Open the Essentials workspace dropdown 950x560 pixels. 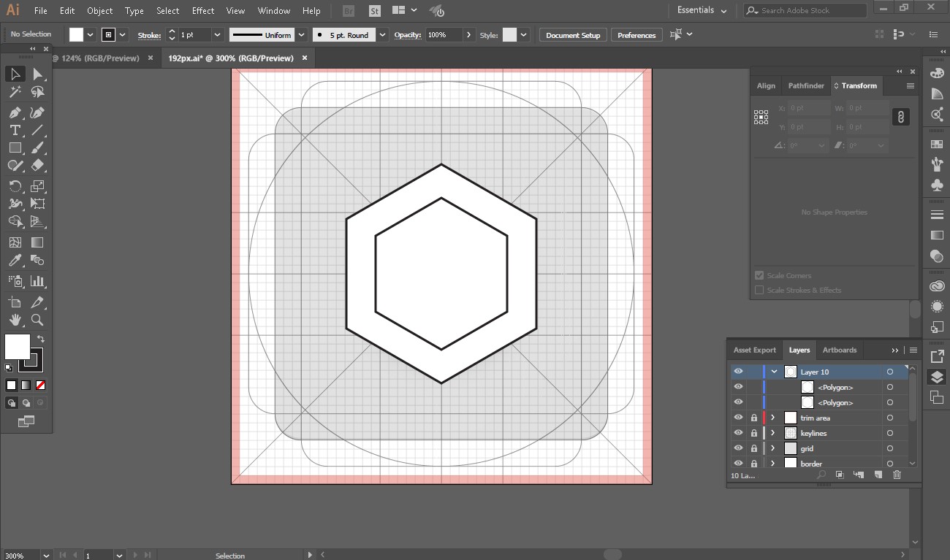click(x=702, y=11)
